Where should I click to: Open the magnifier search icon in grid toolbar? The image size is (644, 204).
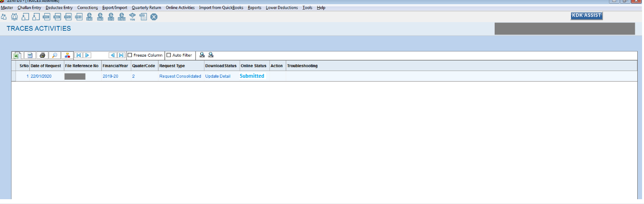55,55
